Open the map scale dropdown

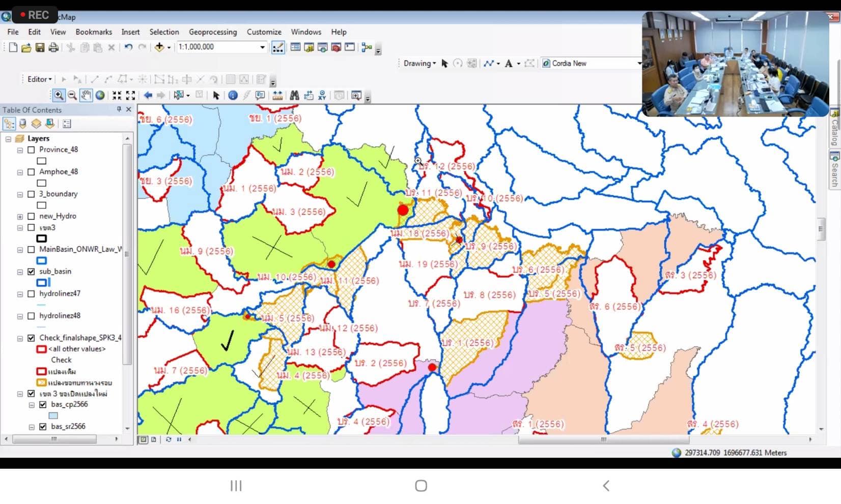262,47
